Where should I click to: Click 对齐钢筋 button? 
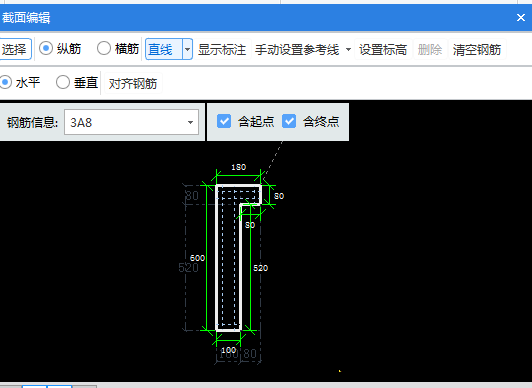click(x=133, y=83)
